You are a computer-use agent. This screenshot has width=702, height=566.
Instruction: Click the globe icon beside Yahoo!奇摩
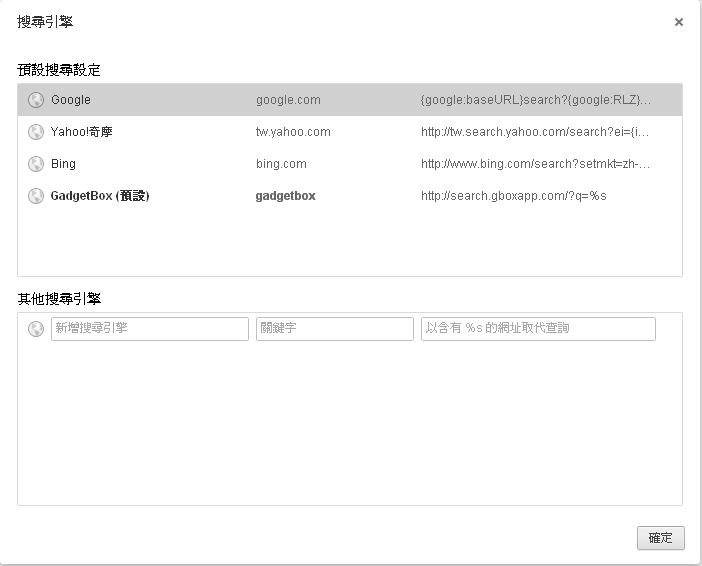tap(36, 132)
